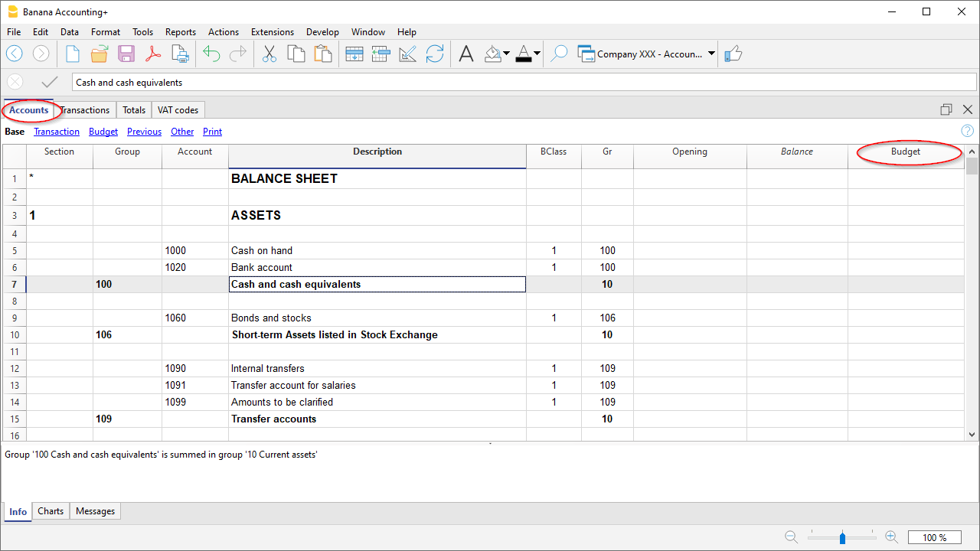Screen dimensions: 980x551
Task: Open the Reports menu
Action: [x=181, y=32]
